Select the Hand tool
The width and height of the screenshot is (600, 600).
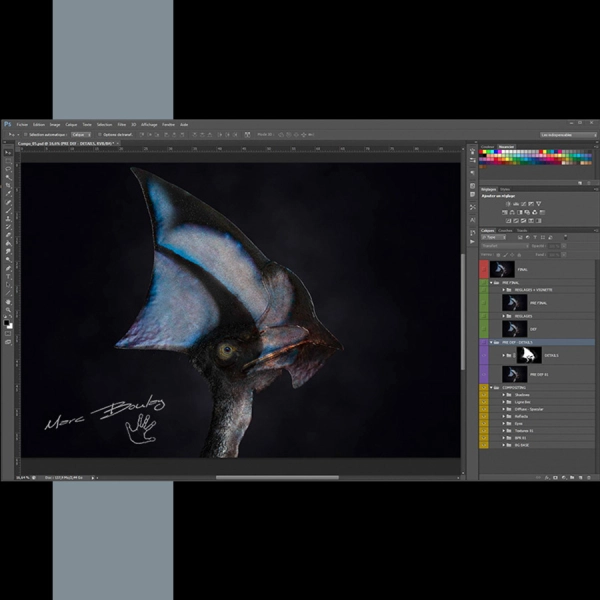point(8,302)
